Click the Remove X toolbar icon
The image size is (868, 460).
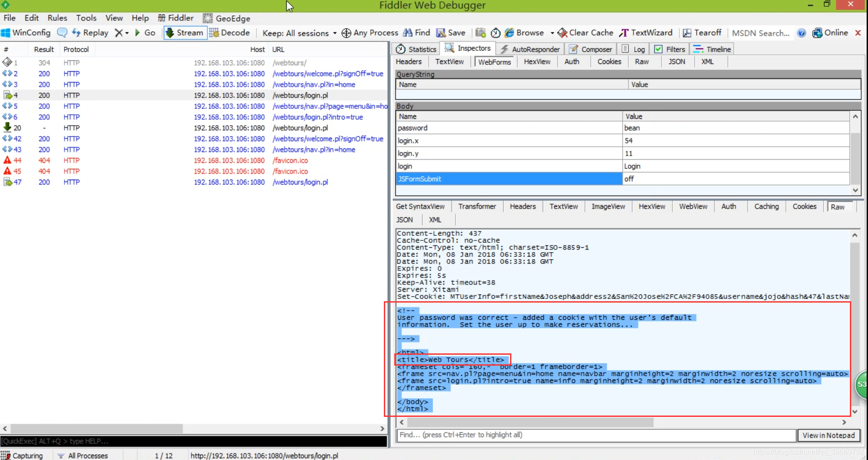tap(119, 33)
